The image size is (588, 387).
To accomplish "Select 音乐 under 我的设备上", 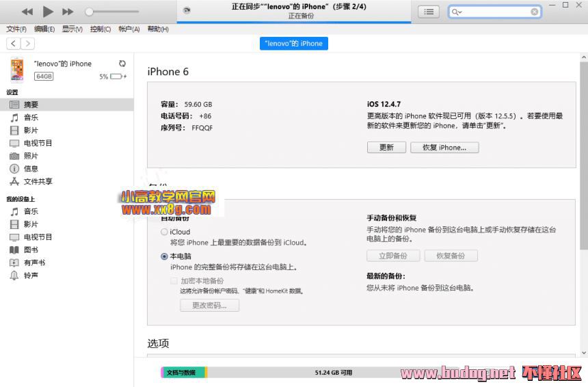I will 67,211.
